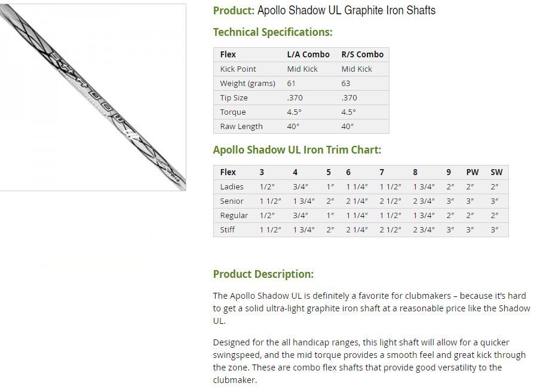Click the Tip Size row label
537x392 pixels.
234,97
